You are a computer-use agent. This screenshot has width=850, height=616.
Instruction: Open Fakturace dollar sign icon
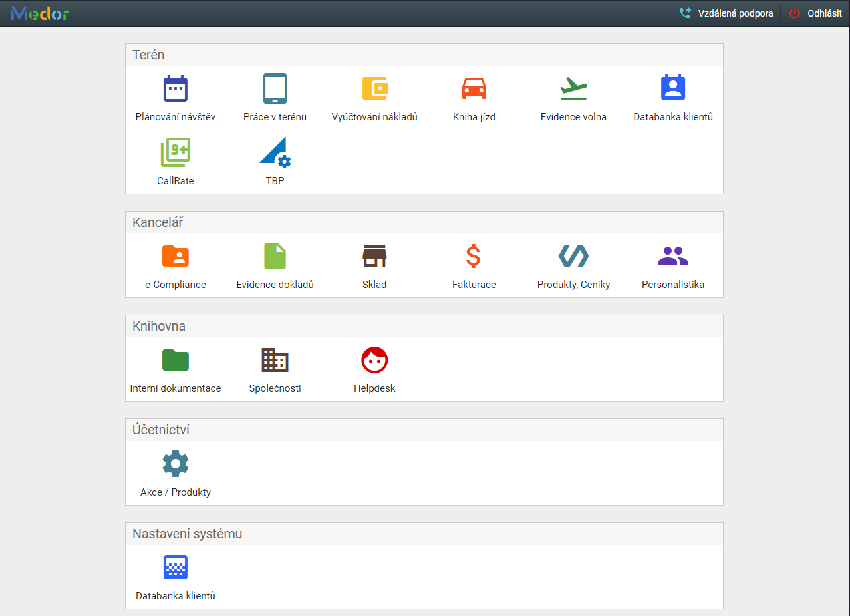coord(474,256)
